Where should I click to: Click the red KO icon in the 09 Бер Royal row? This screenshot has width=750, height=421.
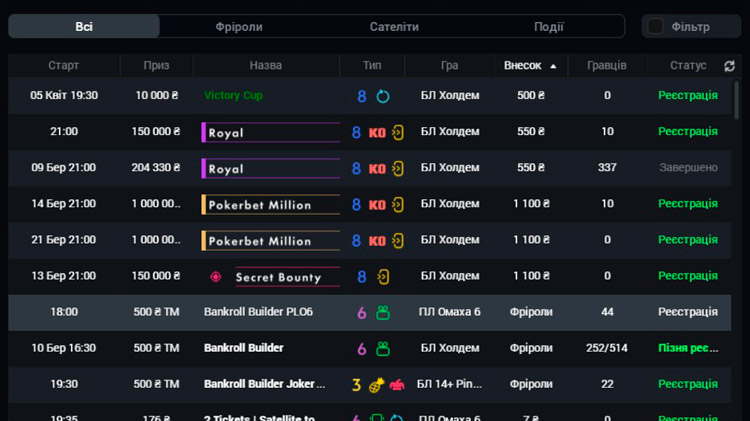tap(377, 168)
